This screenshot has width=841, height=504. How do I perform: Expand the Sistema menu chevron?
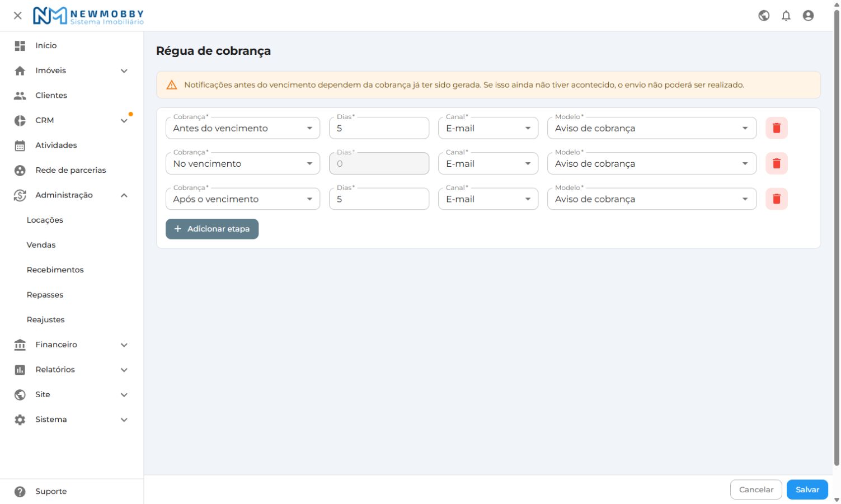click(x=124, y=420)
